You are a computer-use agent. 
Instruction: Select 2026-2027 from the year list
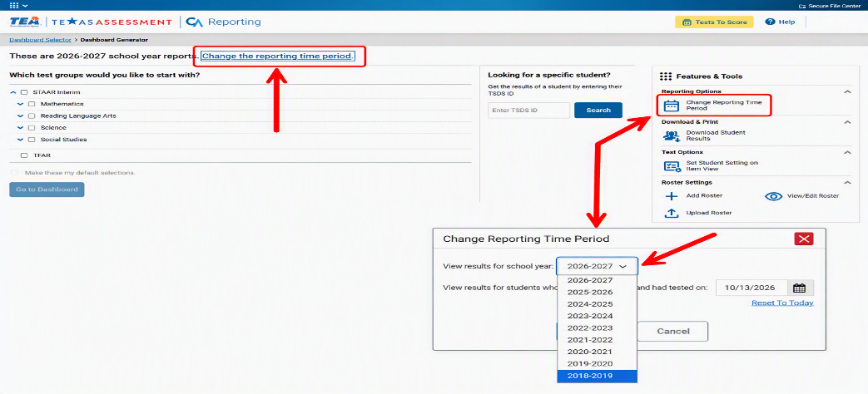(x=598, y=281)
